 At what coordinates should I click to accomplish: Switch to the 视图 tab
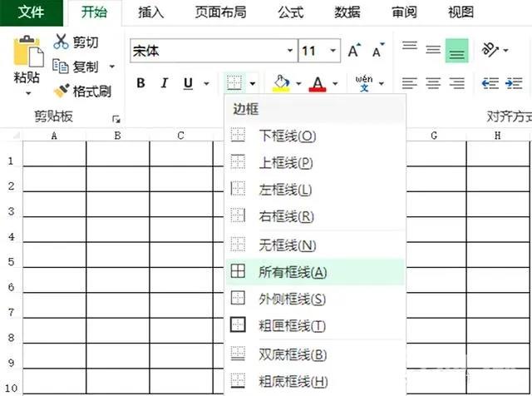[461, 13]
